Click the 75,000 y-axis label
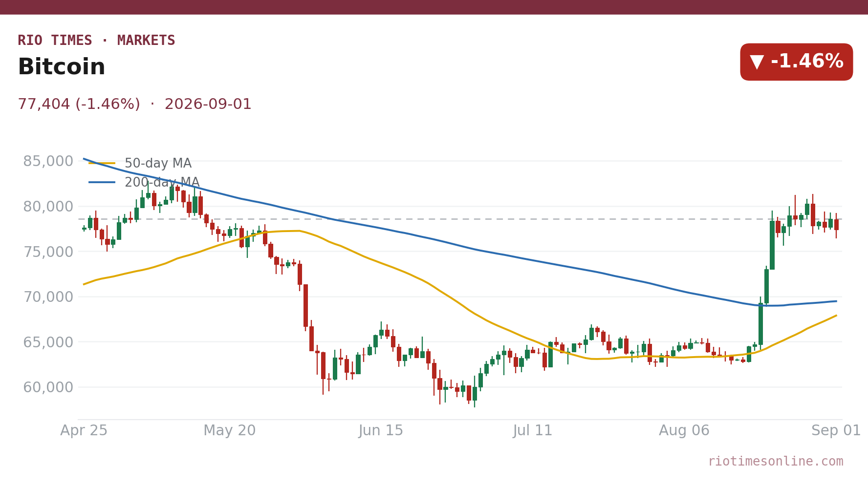The image size is (868, 488). click(48, 252)
